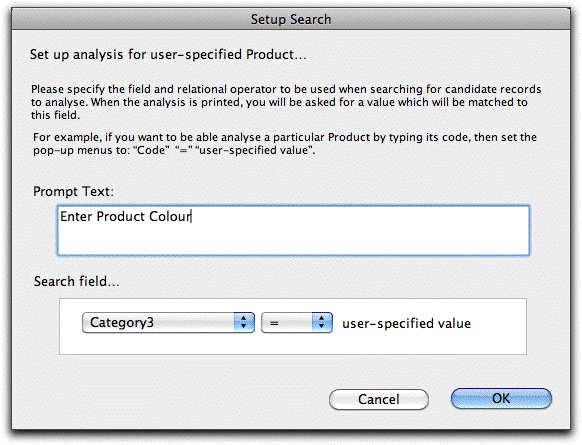The image size is (582, 445).
Task: Dismiss the dialog with Cancel
Action: coord(379,399)
